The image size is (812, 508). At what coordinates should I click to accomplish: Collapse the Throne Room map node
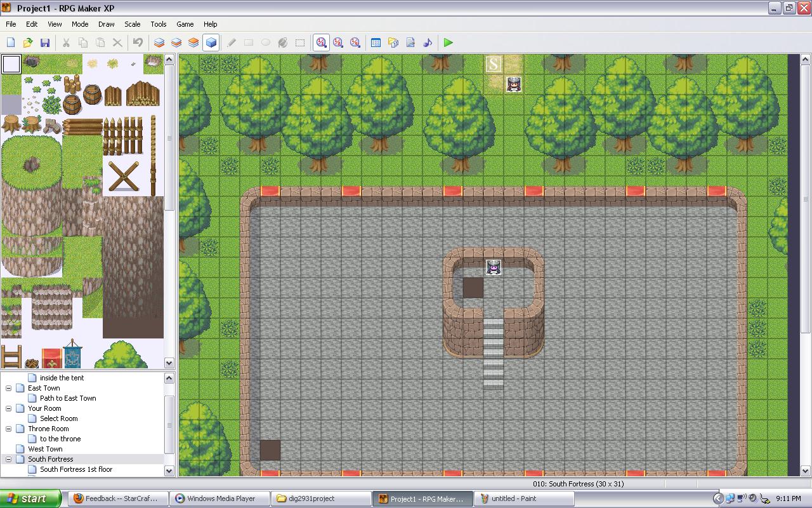(9, 429)
